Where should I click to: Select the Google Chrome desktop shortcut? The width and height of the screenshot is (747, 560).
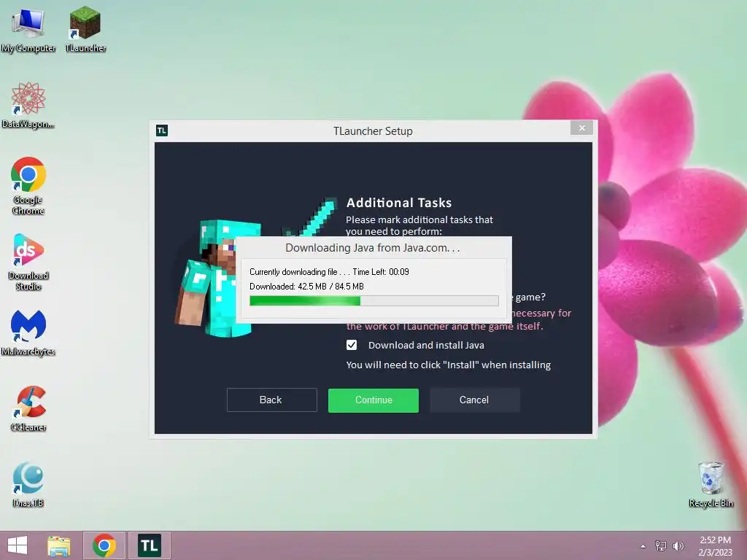[x=28, y=185]
